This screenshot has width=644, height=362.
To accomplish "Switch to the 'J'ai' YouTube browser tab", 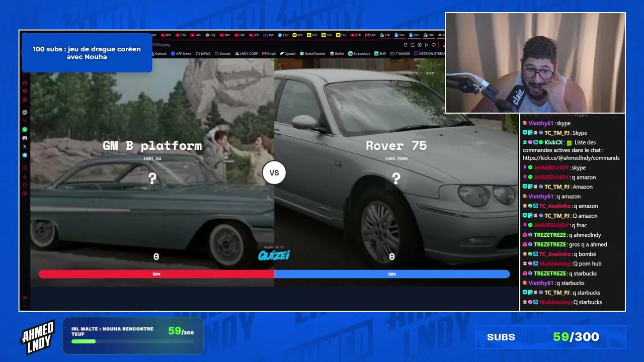I will tap(254, 35).
